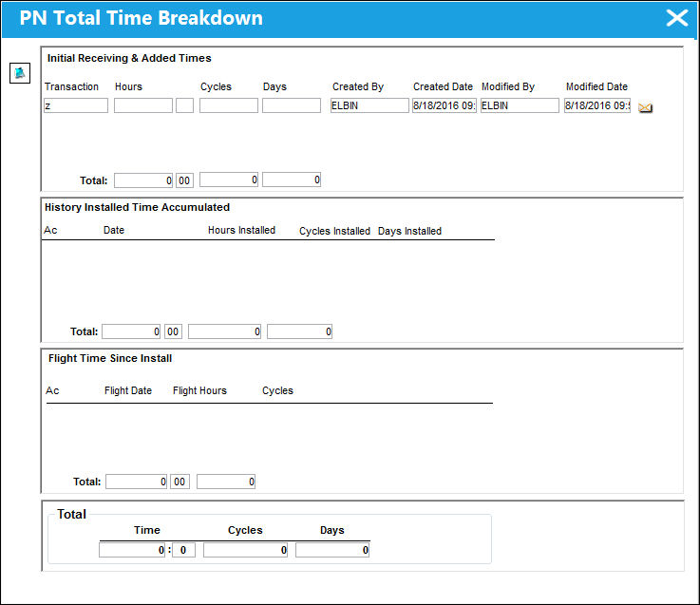Image resolution: width=700 pixels, height=605 pixels.
Task: Click grand Total Time hours field
Action: tap(132, 550)
